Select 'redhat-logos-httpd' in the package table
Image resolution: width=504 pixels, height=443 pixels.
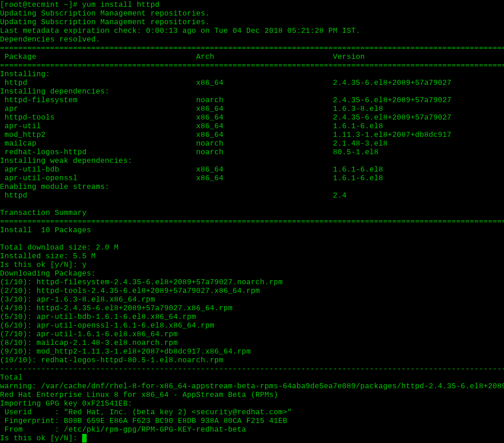pyautogui.click(x=45, y=152)
